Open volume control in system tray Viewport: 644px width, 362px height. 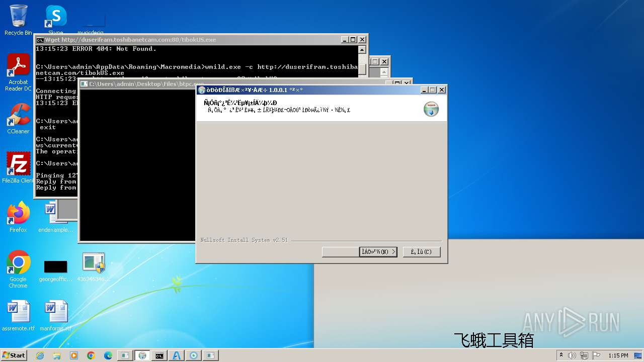tap(572, 355)
